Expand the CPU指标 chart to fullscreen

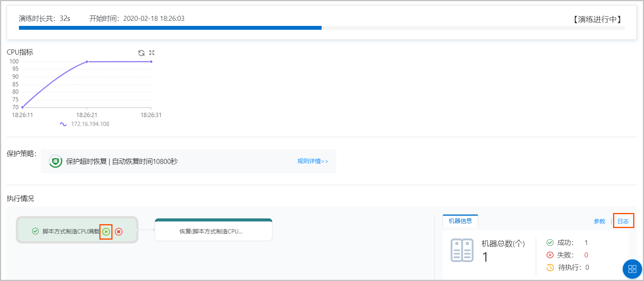(x=152, y=53)
